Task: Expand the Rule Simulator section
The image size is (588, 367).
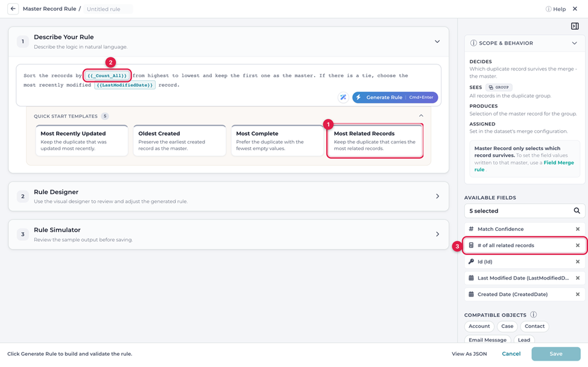Action: pos(437,234)
